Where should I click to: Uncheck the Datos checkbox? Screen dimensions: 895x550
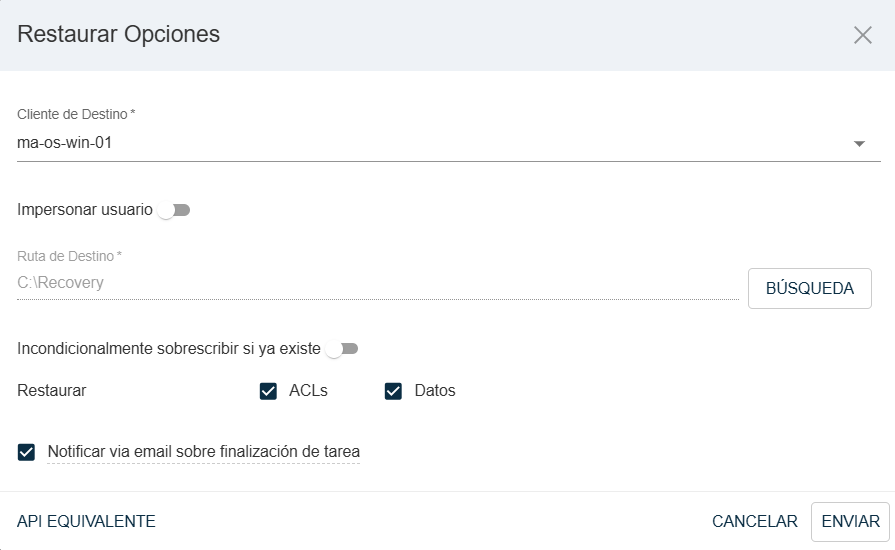point(393,391)
